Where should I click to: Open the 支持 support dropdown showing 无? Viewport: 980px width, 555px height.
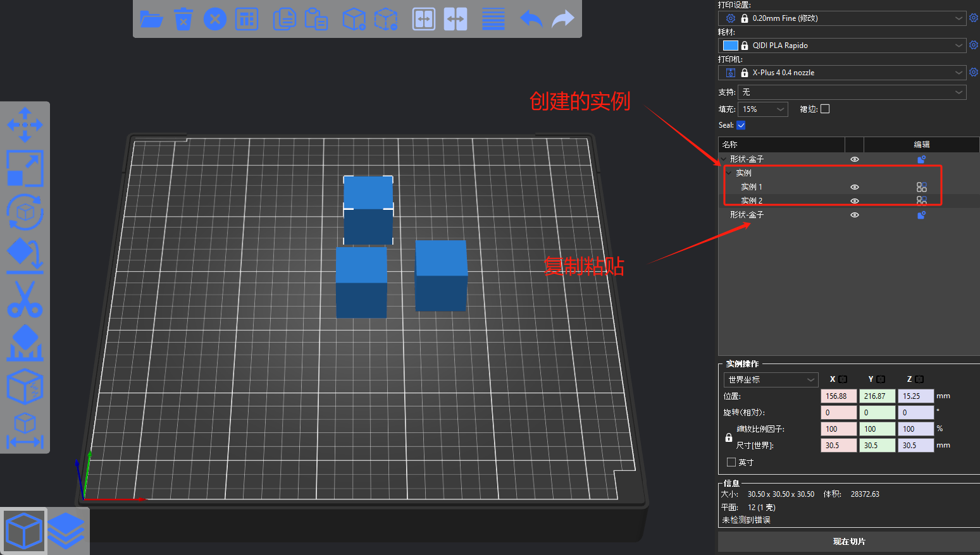tap(852, 92)
